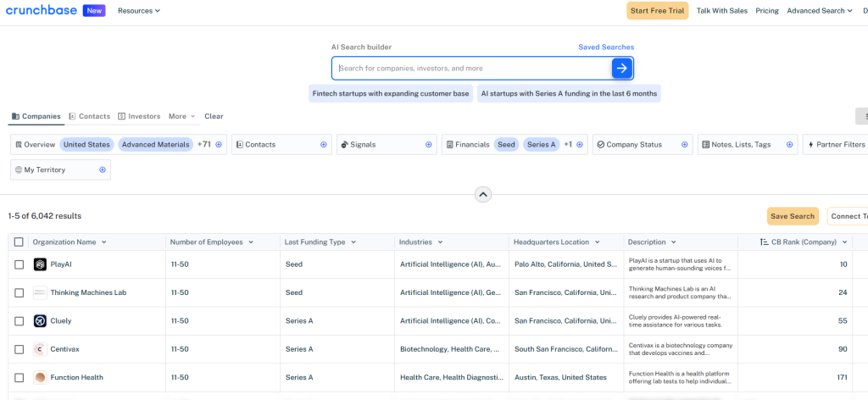Add filter via Notes, Lists, Tags plus icon

click(x=789, y=144)
